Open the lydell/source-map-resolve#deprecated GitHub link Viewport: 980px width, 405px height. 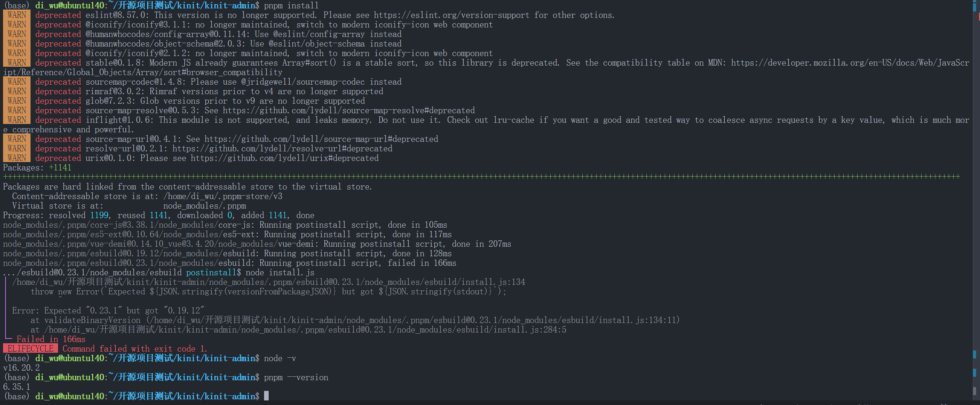[x=349, y=111]
